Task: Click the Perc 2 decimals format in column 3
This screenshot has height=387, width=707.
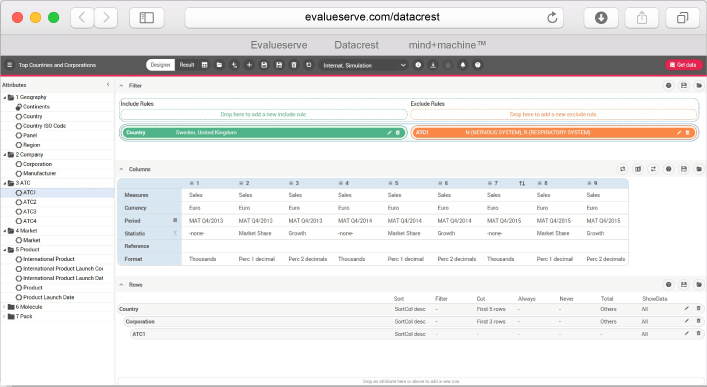Action: (x=308, y=259)
